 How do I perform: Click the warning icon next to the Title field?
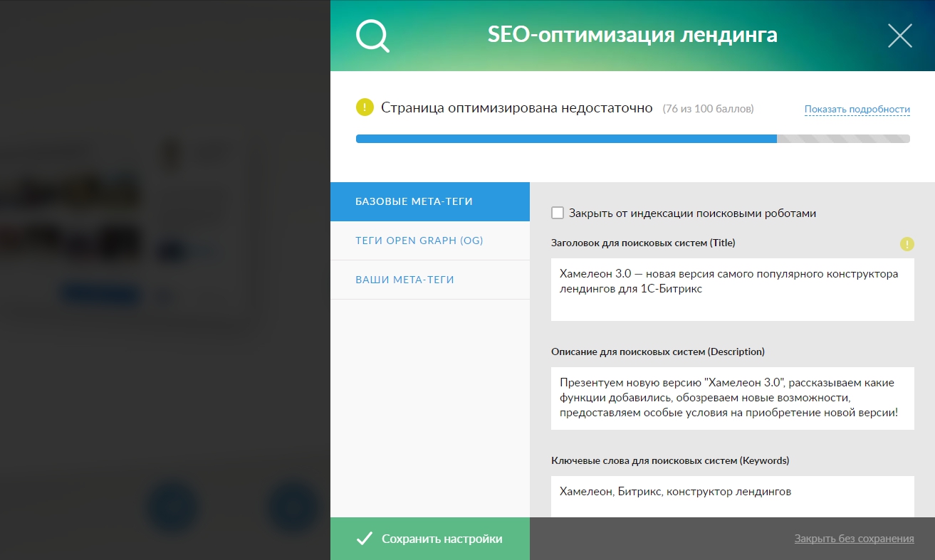907,244
